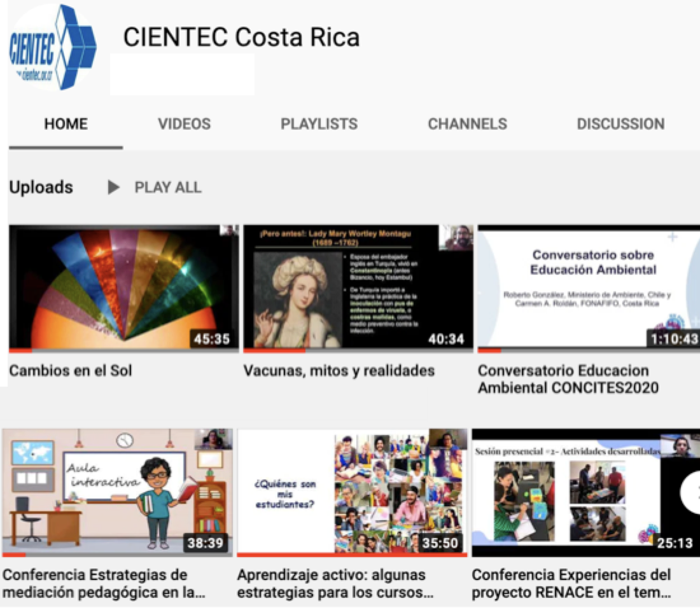700x608 pixels.
Task: Open the Conversatorio sobre Educación Ambiental thumbnail
Action: tap(589, 287)
